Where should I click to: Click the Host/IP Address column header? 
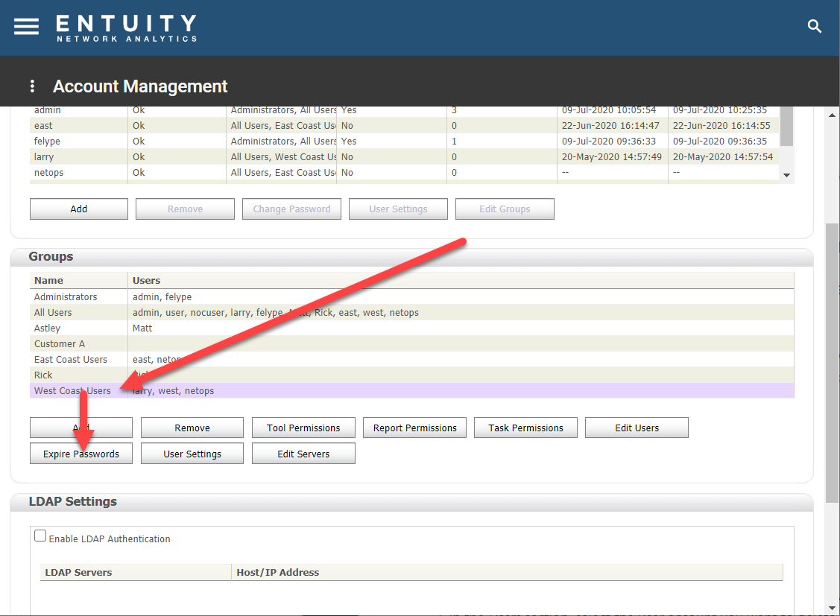coord(508,572)
